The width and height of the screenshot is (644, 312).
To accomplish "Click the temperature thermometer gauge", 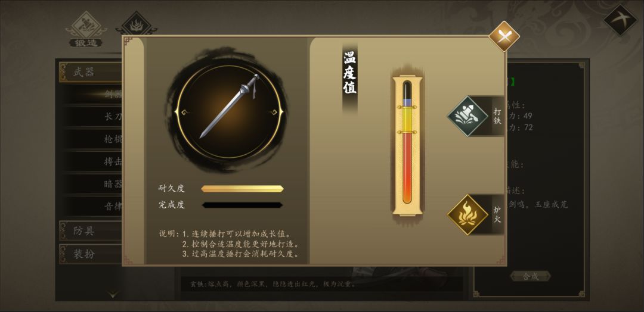I will click(x=407, y=144).
